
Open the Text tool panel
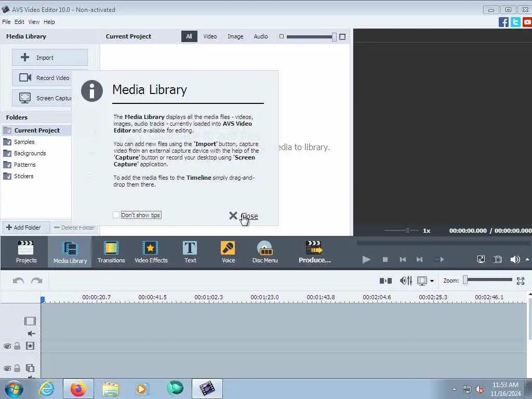190,252
